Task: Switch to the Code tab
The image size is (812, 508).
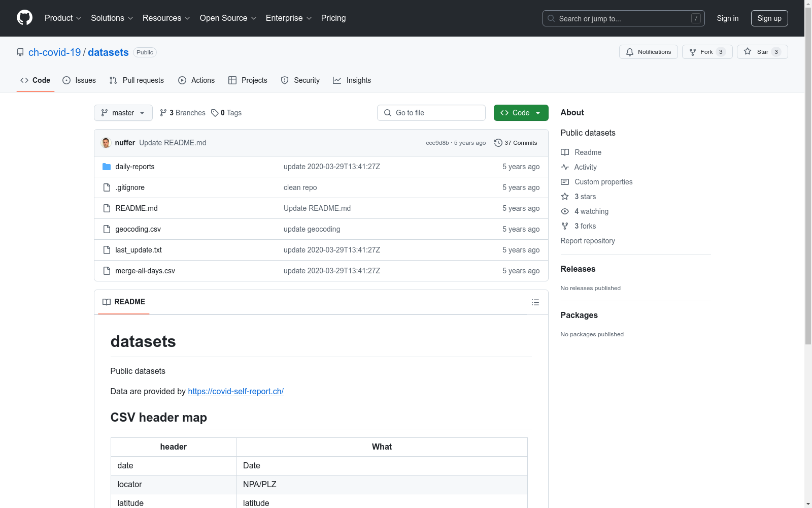Action: tap(36, 80)
